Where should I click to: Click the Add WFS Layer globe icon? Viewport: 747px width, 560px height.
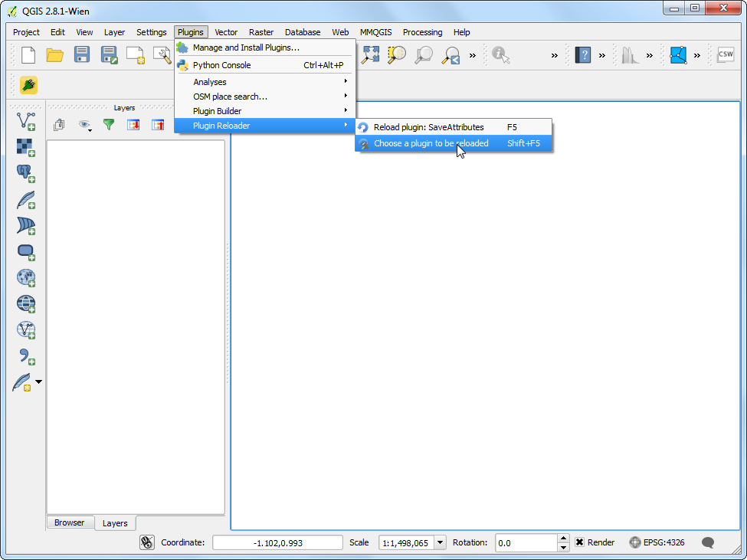pyautogui.click(x=26, y=329)
